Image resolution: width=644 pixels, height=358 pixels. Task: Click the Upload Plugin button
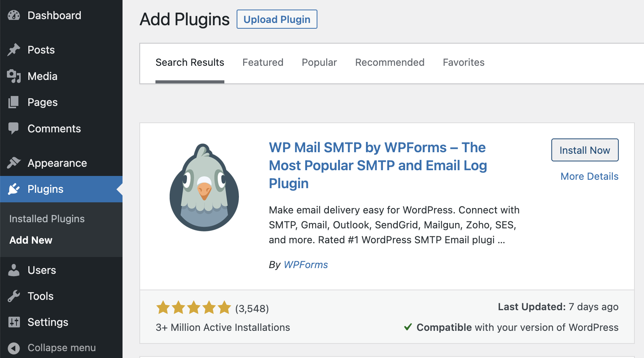tap(277, 19)
